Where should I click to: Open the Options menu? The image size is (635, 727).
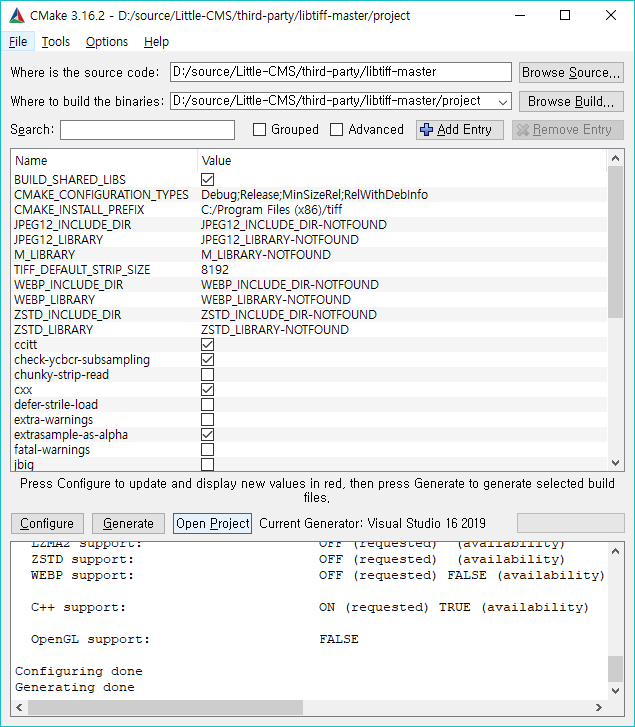[x=107, y=42]
